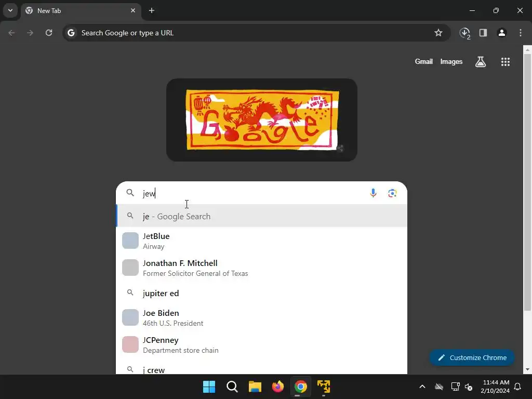Image resolution: width=532 pixels, height=399 pixels.
Task: Go back with the back arrow
Action: coord(11,33)
